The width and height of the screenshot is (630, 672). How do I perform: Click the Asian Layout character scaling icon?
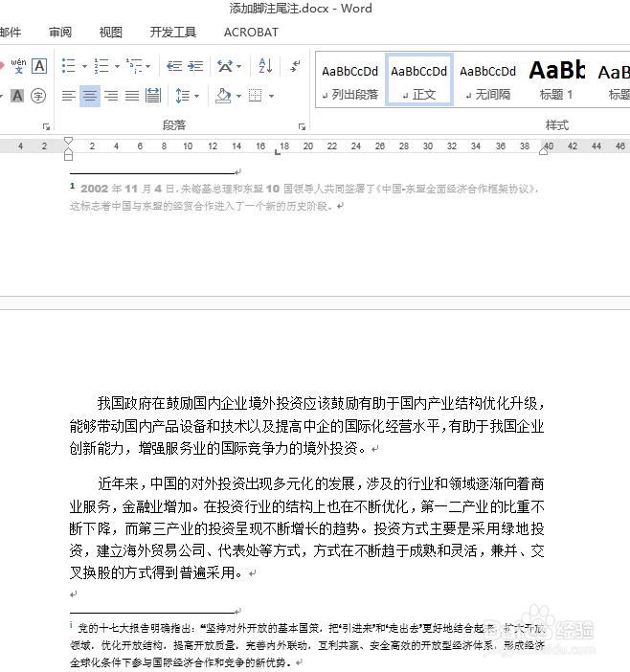click(225, 66)
